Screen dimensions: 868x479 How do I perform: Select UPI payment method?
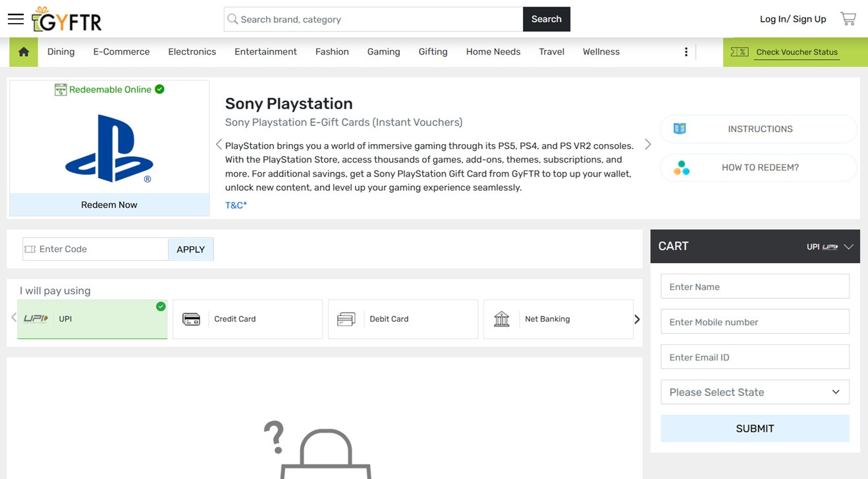point(92,319)
